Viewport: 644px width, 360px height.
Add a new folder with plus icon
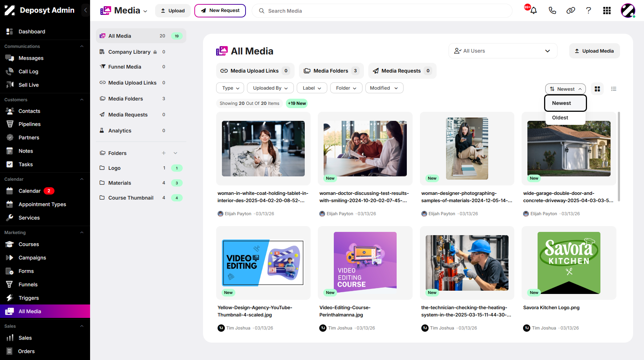(x=164, y=153)
